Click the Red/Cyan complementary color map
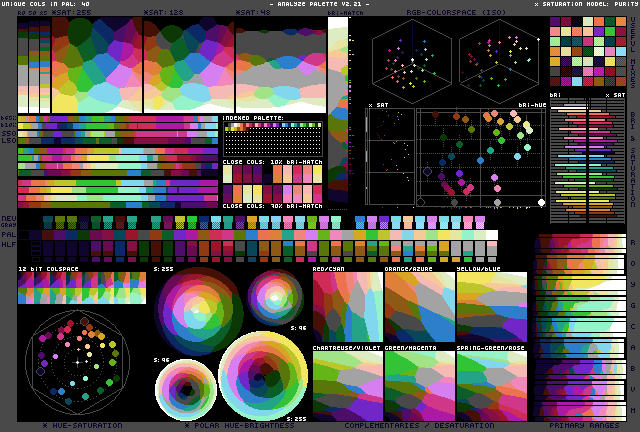Viewport: 640px width, 432px height. pos(346,307)
